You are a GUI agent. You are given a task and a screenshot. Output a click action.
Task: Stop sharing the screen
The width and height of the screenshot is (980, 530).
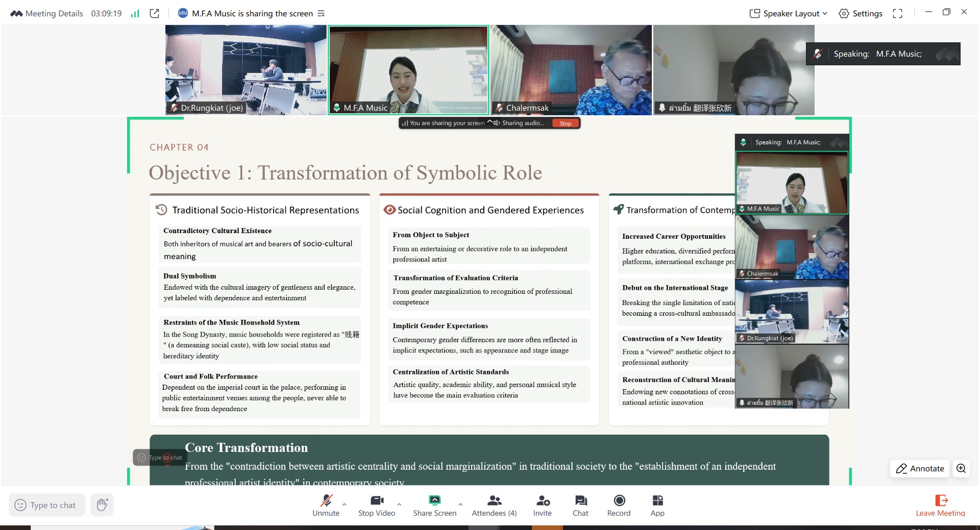point(565,123)
